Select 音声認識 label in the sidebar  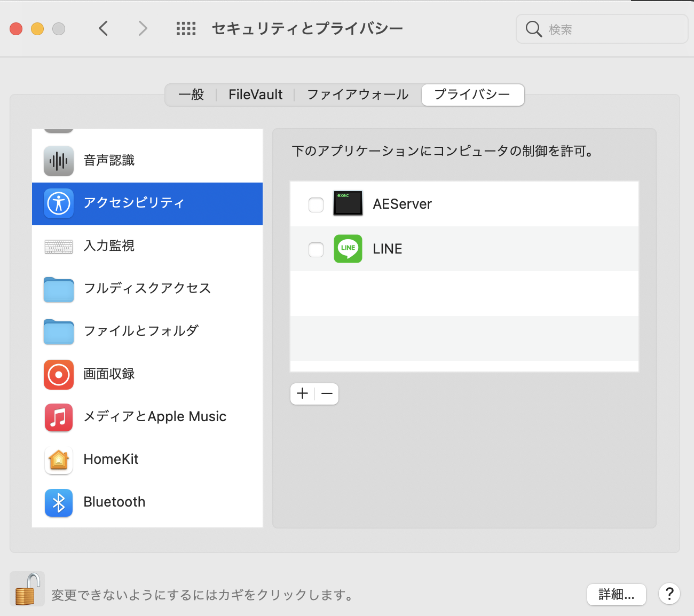[x=109, y=161]
